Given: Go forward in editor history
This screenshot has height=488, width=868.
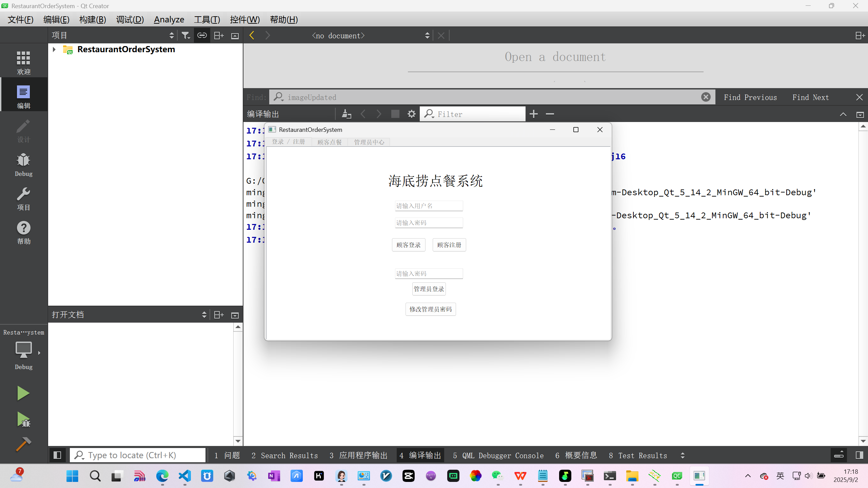Looking at the screenshot, I should (268, 35).
